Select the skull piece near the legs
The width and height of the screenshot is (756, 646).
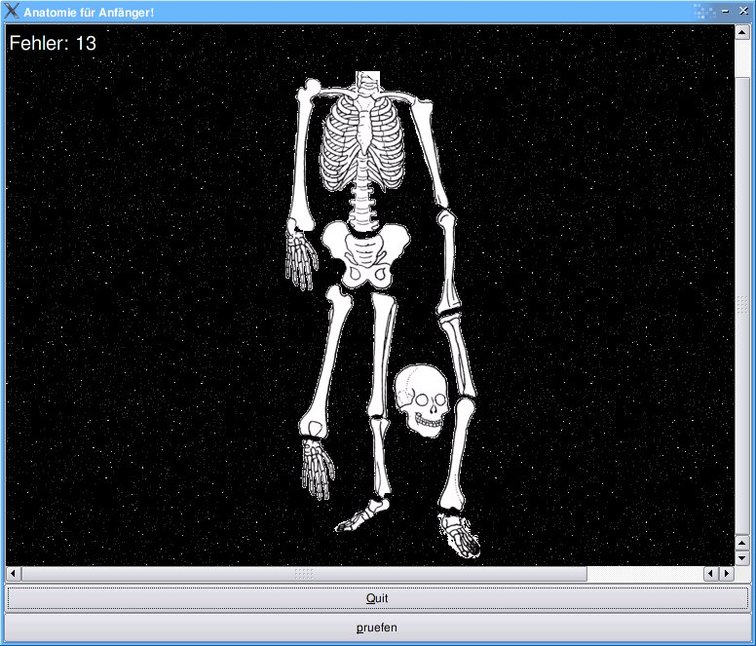tap(422, 401)
